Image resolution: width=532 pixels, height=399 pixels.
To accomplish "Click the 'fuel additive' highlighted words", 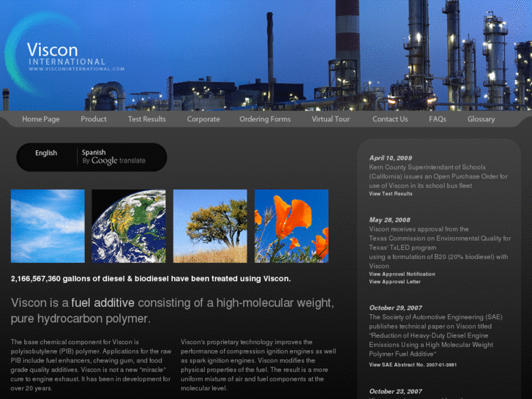I will [102, 302].
